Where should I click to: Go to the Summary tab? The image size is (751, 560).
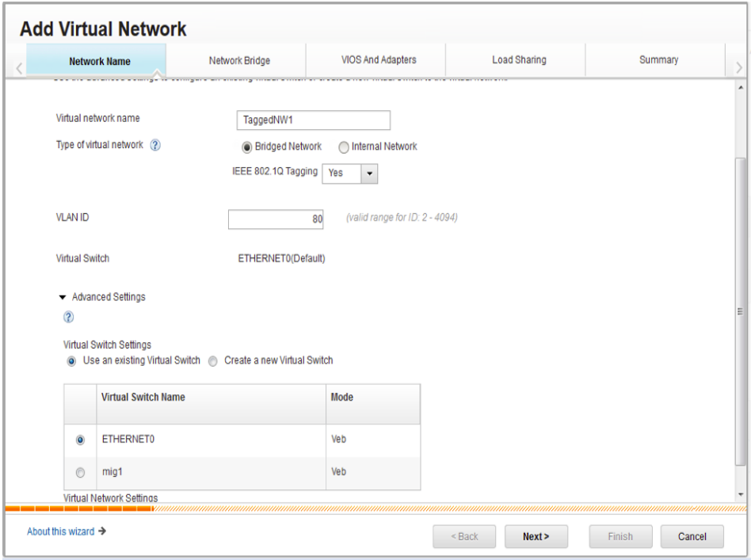656,60
